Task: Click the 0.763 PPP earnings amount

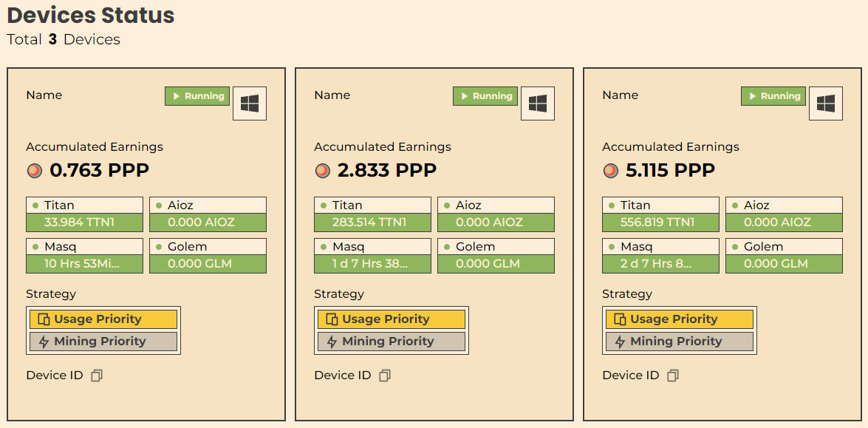Action: point(100,171)
